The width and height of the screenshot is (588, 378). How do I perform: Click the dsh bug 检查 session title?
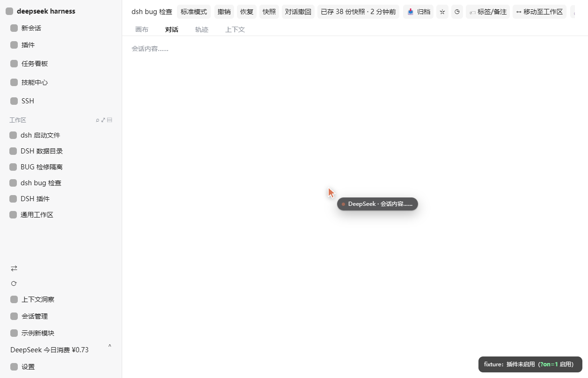pyautogui.click(x=152, y=12)
